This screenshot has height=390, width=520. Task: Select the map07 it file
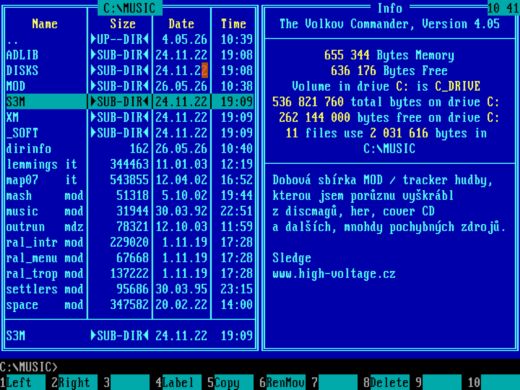click(130, 180)
